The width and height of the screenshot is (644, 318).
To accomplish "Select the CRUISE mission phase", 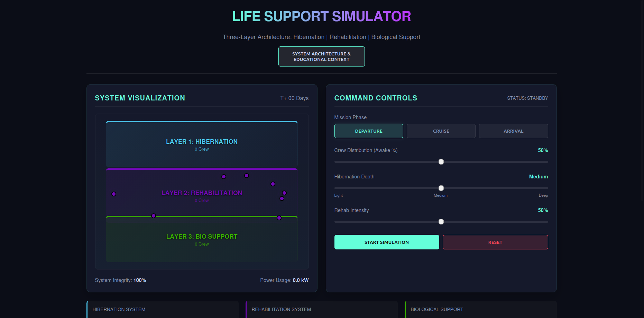I will pos(441,131).
